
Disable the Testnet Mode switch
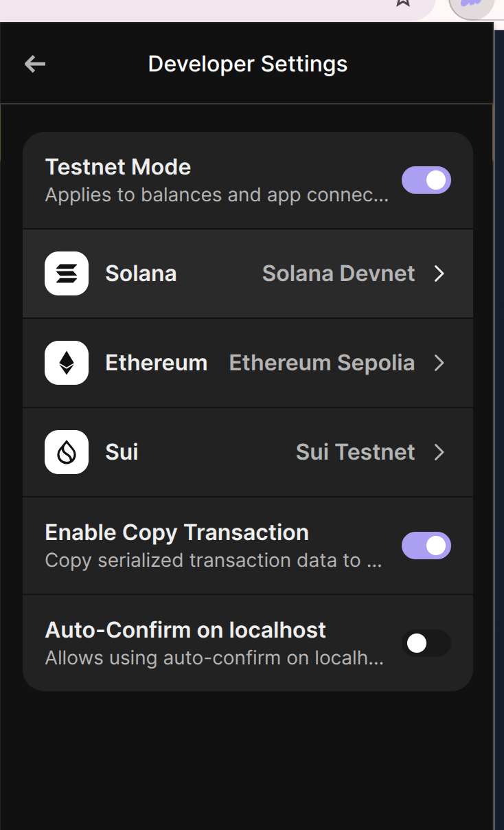426,181
